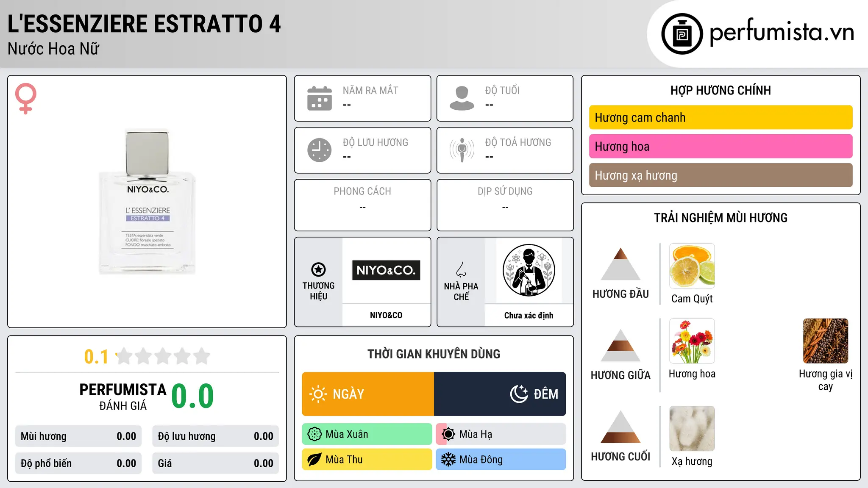Click the L'ESSENZIERE ESTRATTO 4 title
868x488 pixels.
[x=144, y=24]
